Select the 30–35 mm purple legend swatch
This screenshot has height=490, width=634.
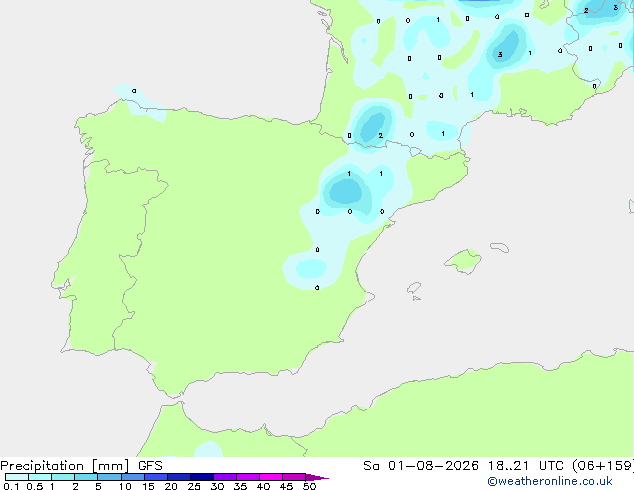(x=225, y=477)
